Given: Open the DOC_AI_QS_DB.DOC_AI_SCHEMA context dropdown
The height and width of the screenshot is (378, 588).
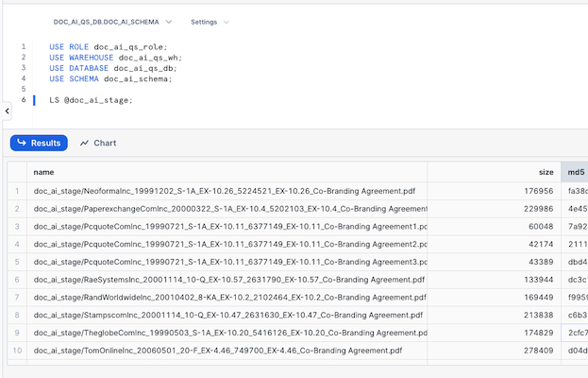Looking at the screenshot, I should pos(112,21).
